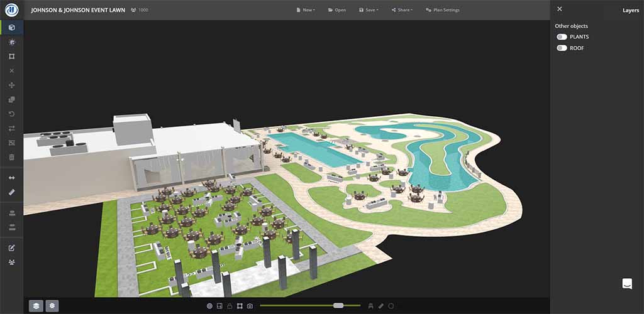Click the layers stack button at bottom left
The image size is (644, 314).
point(36,306)
